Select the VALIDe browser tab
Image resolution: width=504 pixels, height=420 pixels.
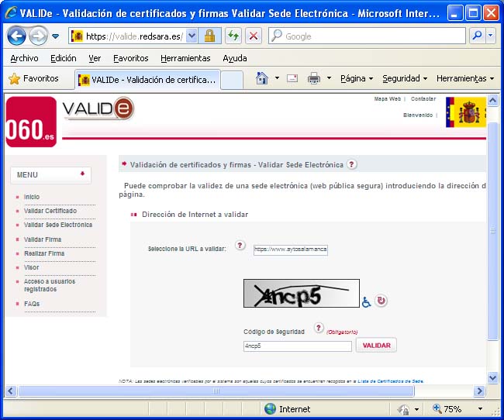click(x=147, y=79)
